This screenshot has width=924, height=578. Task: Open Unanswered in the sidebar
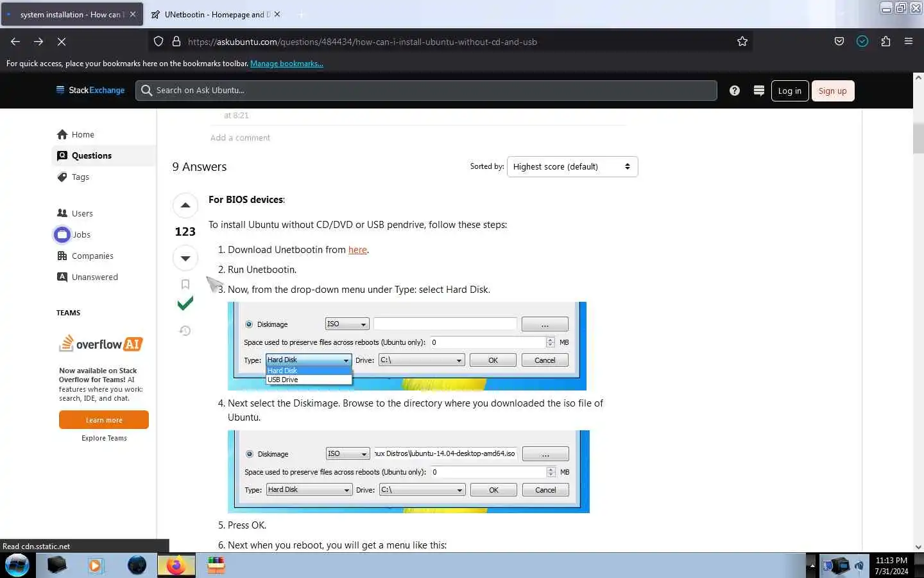click(95, 277)
